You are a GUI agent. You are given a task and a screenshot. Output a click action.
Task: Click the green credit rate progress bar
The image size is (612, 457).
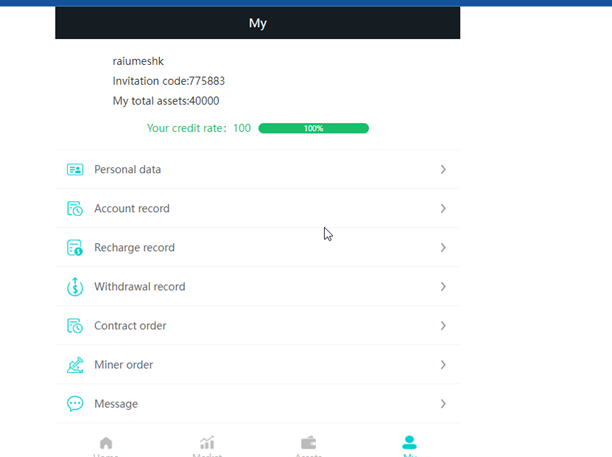click(313, 128)
